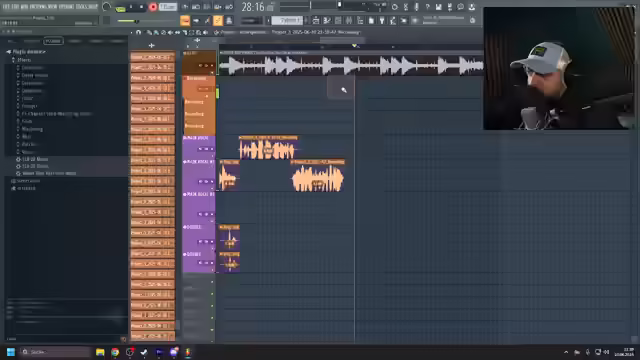
Task: Toggle mute dot on the first purple vocal track
Action: [184, 138]
